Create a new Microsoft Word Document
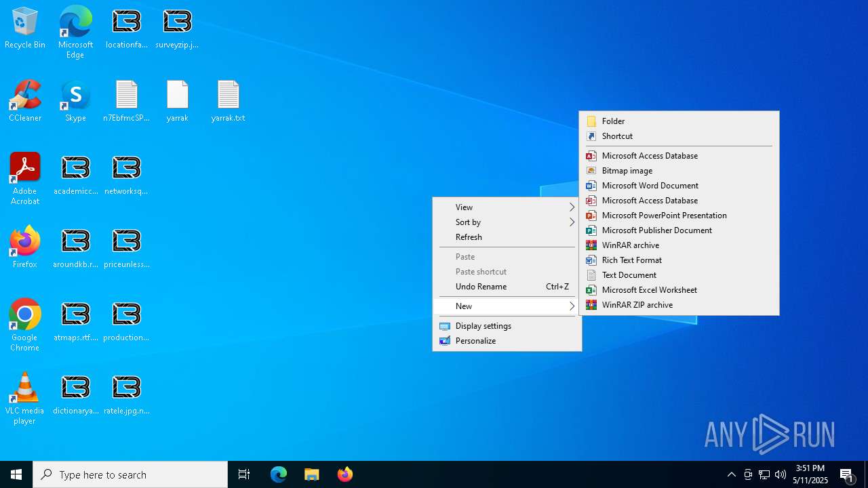Viewport: 868px width, 488px height. [x=679, y=186]
